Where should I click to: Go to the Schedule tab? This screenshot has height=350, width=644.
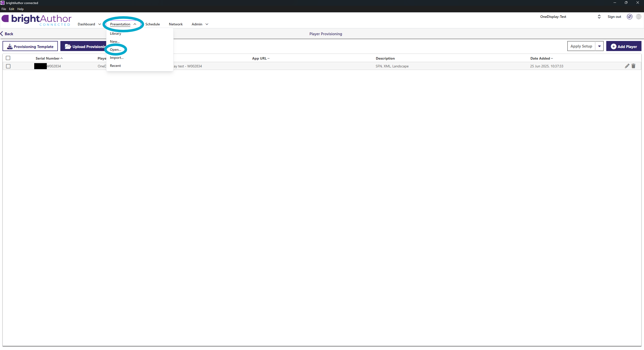(152, 24)
